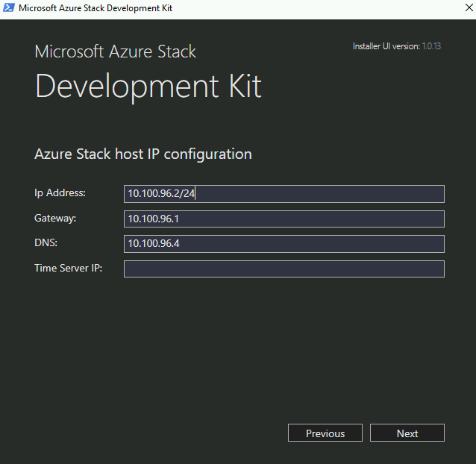Click the 'Gateway:' label text
Screen dimensions: 476x464
tap(55, 218)
